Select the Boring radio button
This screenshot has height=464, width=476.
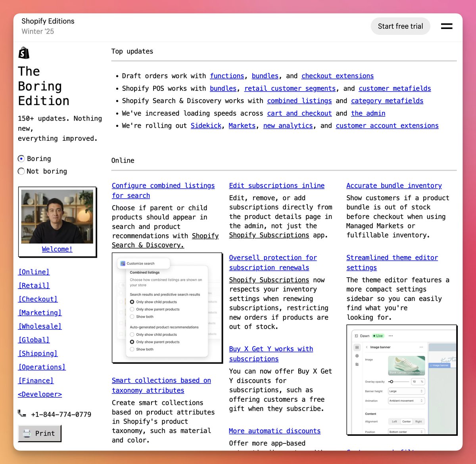[21, 159]
